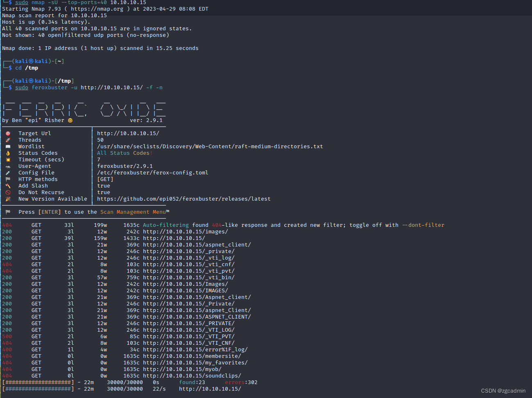Viewport: 532px width, 398px height.
Task: Click the /etc/feroxbuster/ferox-config.toml path
Action: pyautogui.click(x=153, y=173)
